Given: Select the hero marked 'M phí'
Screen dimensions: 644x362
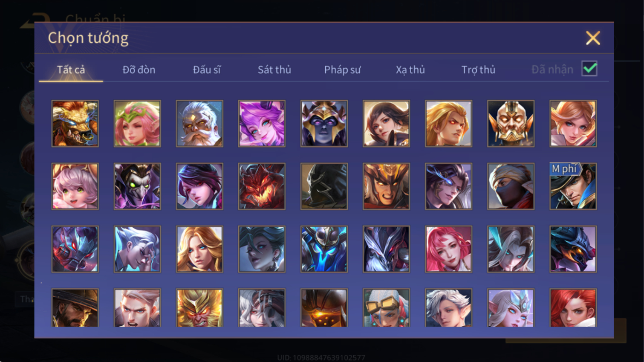Looking at the screenshot, I should point(573,186).
